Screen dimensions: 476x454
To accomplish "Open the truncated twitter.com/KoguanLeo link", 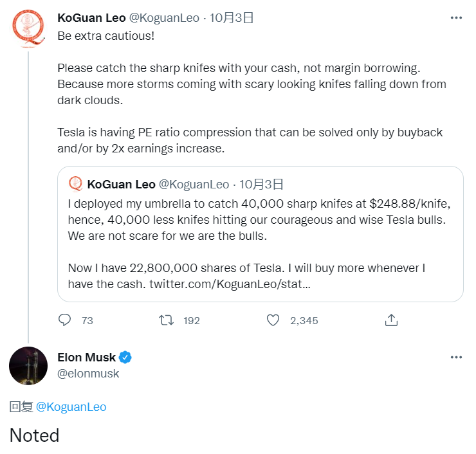I will 230,283.
